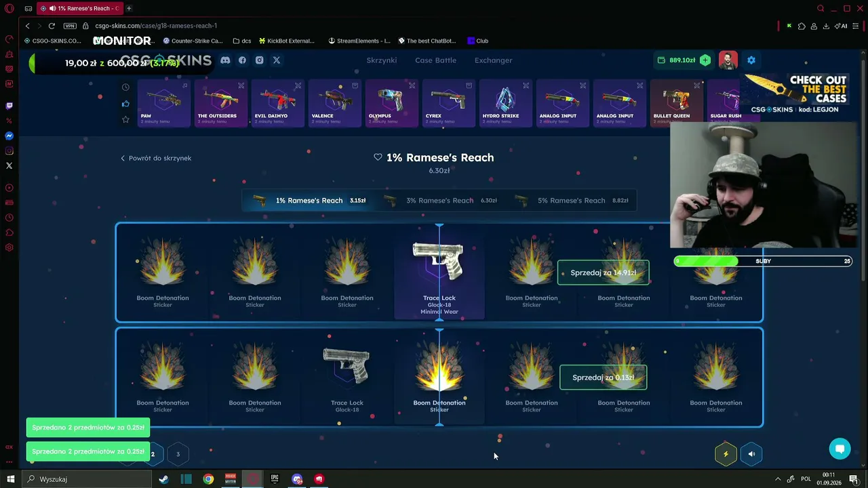Viewport: 868px width, 488px height.
Task: Toggle the browser VPN badge
Action: (x=70, y=26)
